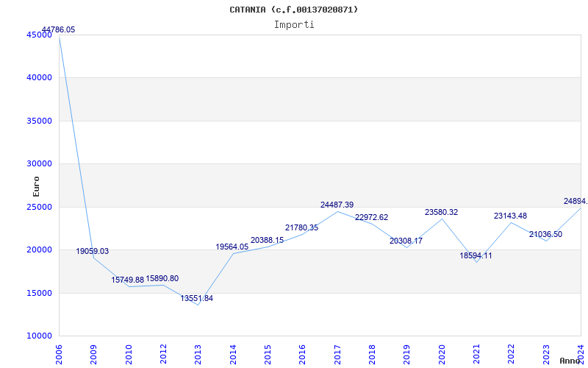Select the data label 20388.15

tap(267, 241)
